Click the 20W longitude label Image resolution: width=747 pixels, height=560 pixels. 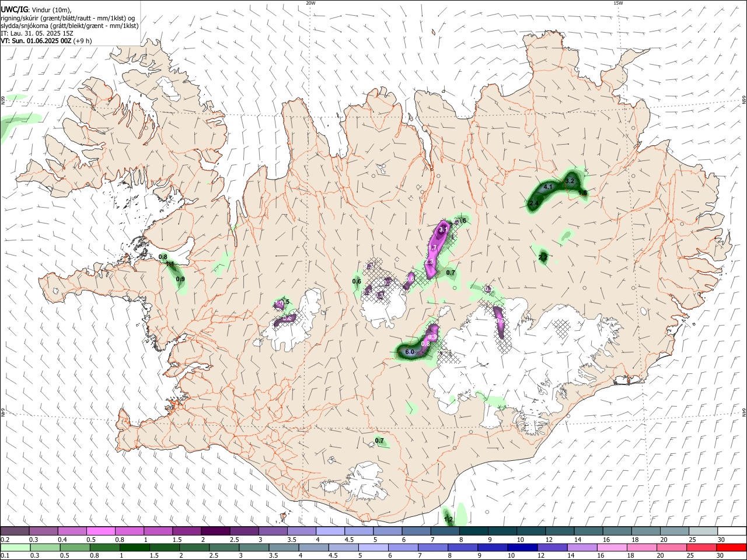310,3
